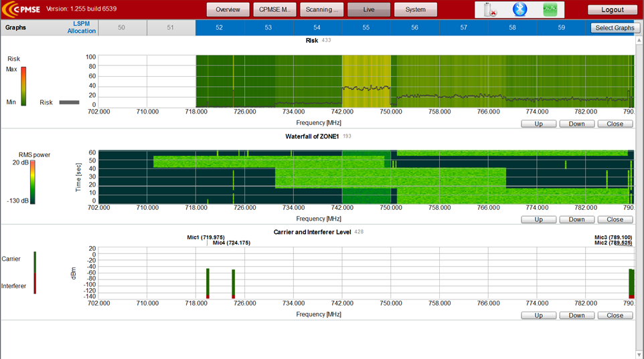644x359 pixels.
Task: Click the Bluetooth icon
Action: tap(519, 9)
